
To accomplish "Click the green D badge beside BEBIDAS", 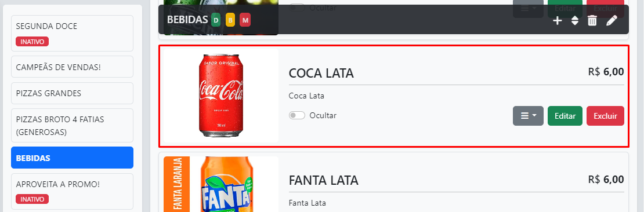I will point(216,20).
